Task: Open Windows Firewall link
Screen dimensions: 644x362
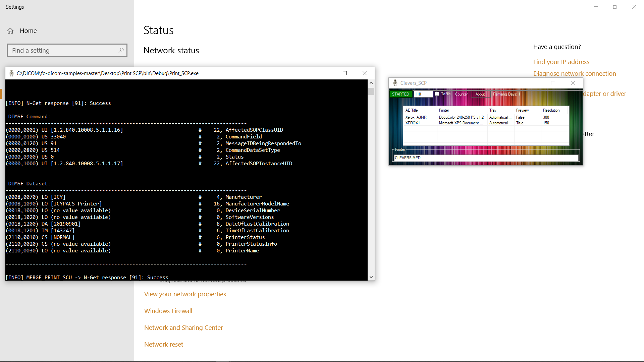Action: point(168,311)
